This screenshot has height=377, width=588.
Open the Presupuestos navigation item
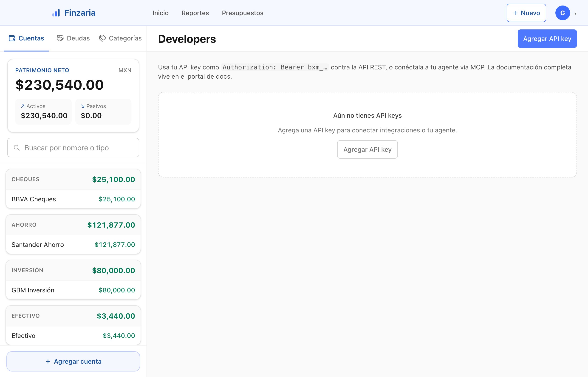pyautogui.click(x=243, y=13)
